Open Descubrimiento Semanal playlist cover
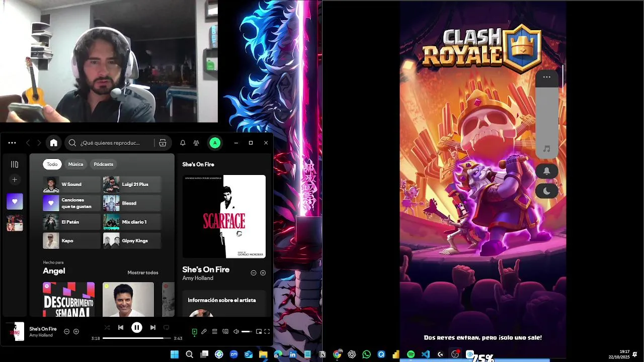 (x=68, y=299)
